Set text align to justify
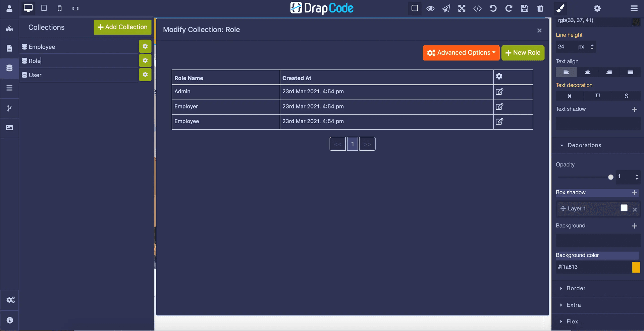The width and height of the screenshot is (644, 331). click(630, 72)
